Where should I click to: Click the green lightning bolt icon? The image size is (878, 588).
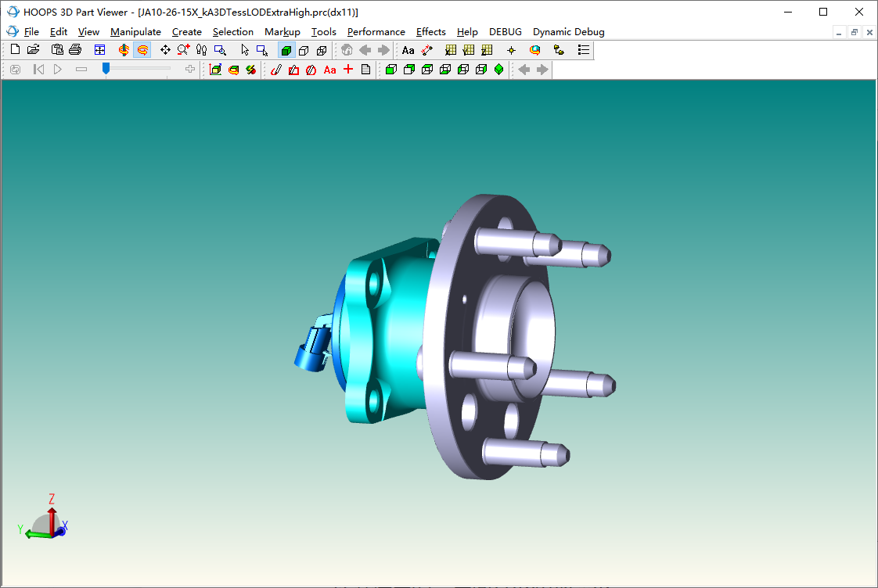(251, 70)
